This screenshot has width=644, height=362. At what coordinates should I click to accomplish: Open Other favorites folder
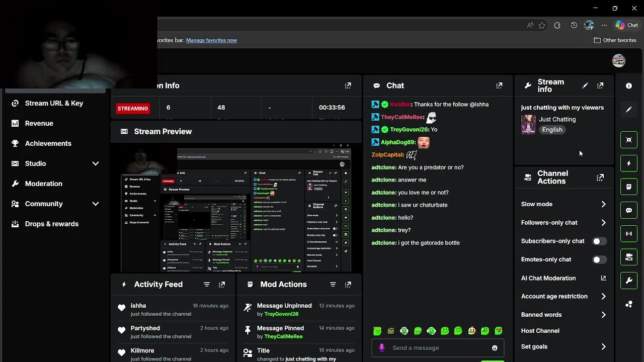click(615, 40)
